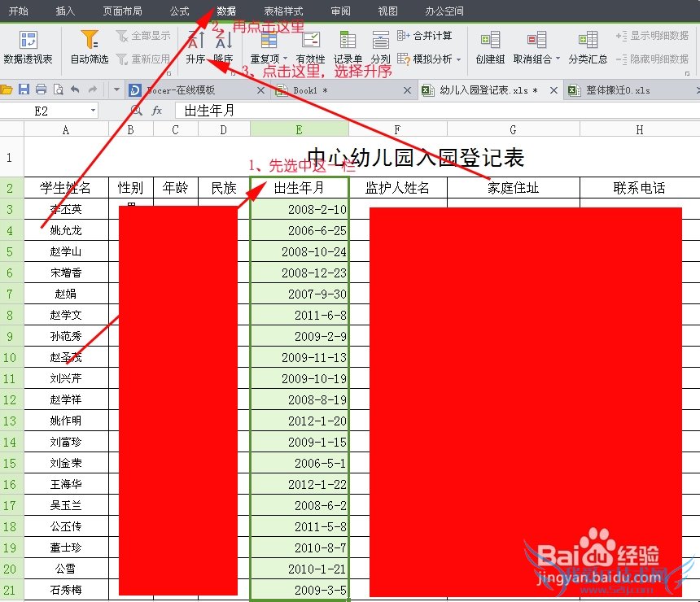Click 分类汇总 subtotal
700x602 pixels.
[x=588, y=47]
